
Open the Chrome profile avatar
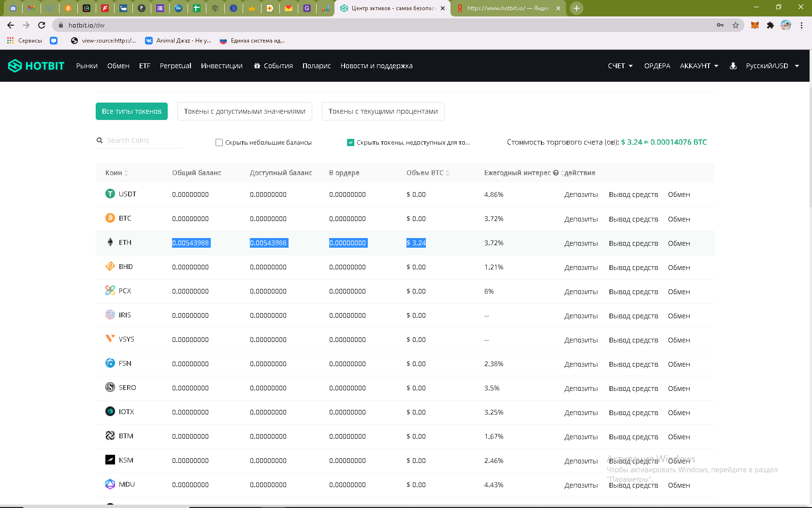pos(786,25)
